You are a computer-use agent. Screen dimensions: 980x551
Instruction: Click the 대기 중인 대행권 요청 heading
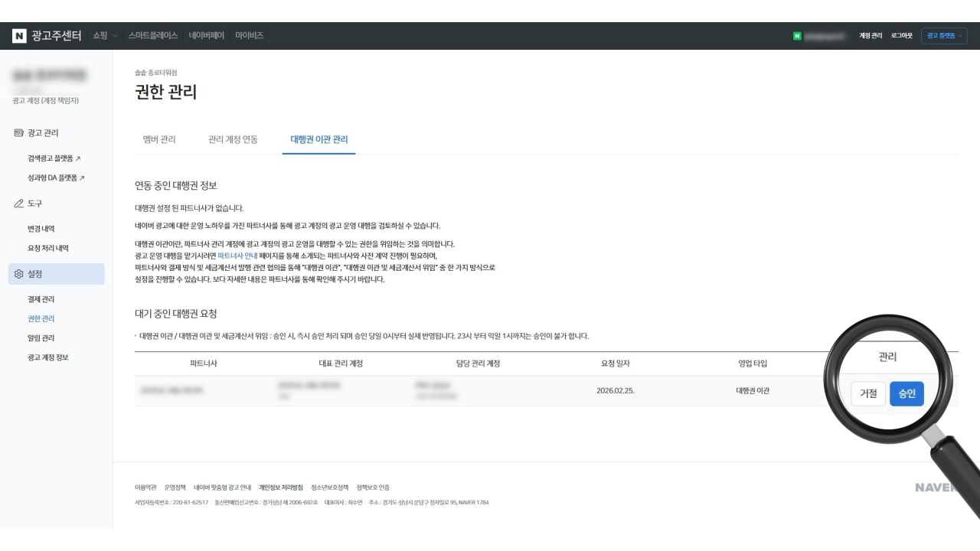coord(176,314)
